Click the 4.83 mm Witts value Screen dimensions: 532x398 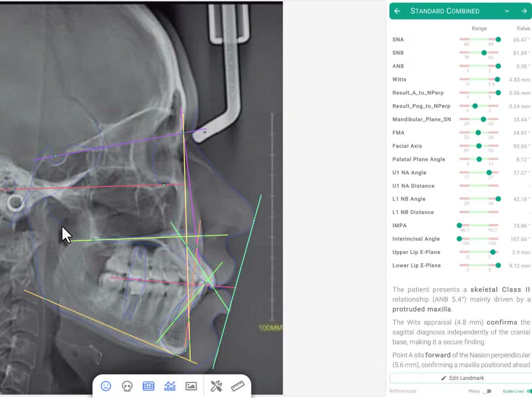pos(520,80)
